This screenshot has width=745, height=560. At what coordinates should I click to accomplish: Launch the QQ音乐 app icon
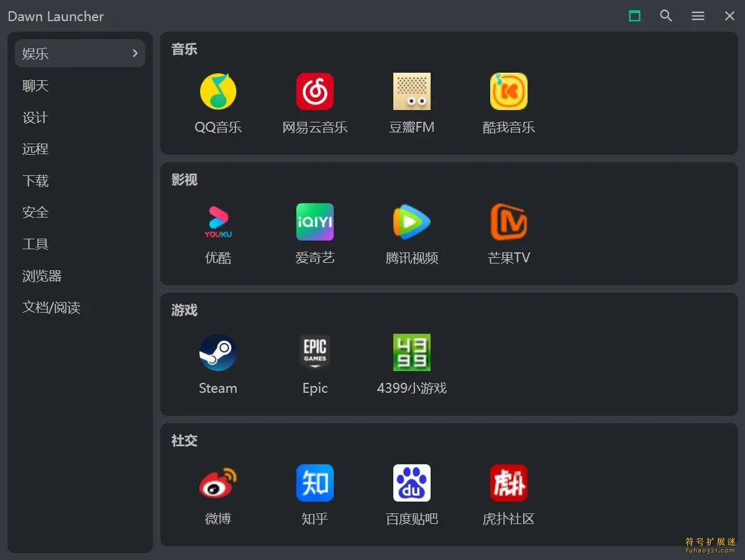click(x=218, y=91)
